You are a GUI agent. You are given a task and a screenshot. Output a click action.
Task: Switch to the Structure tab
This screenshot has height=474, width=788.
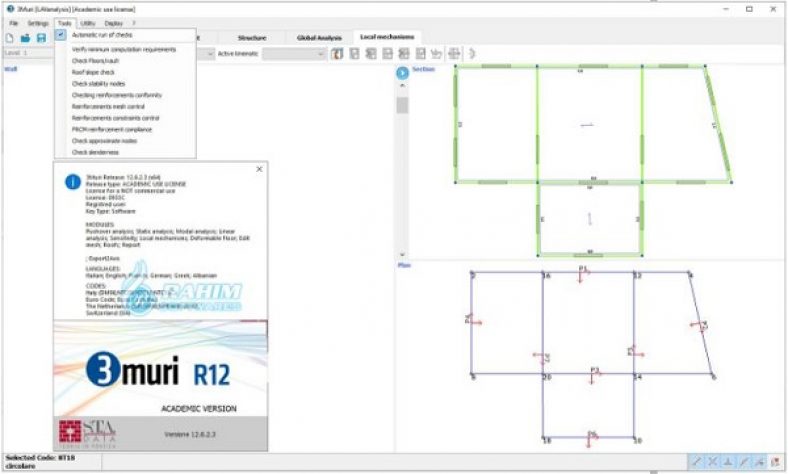pyautogui.click(x=252, y=38)
